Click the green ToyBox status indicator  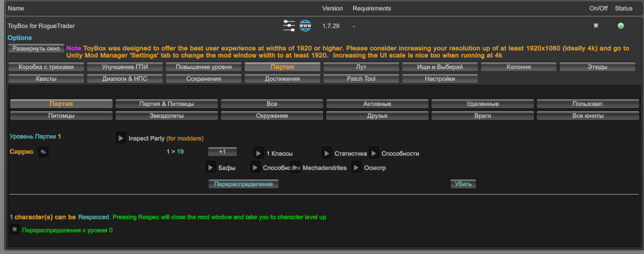620,26
